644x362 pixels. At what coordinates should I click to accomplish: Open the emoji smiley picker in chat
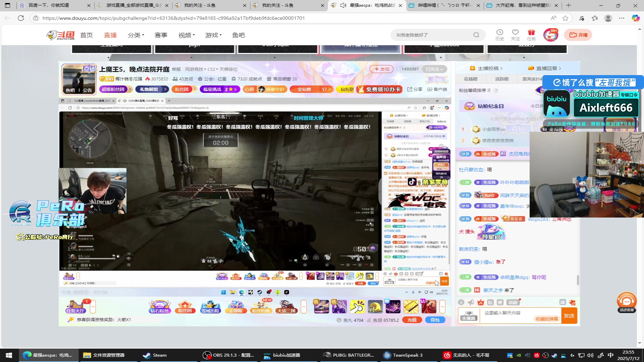coord(461,302)
